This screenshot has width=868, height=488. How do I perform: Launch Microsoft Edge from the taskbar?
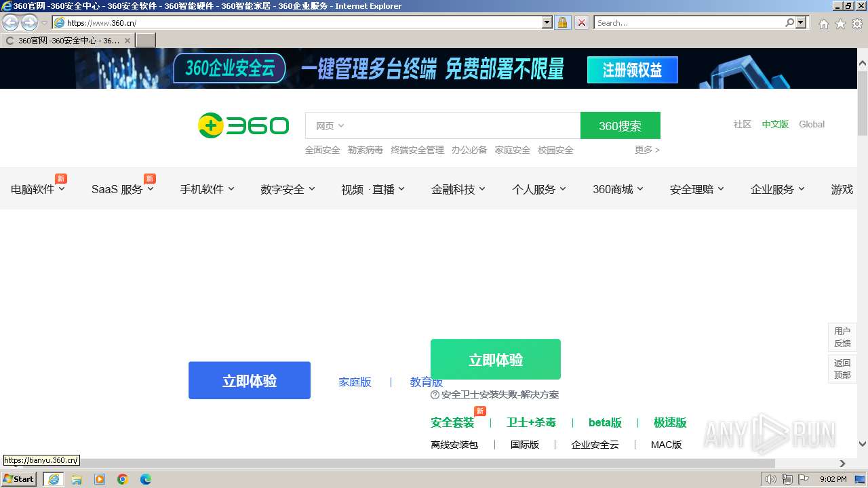pos(145,479)
